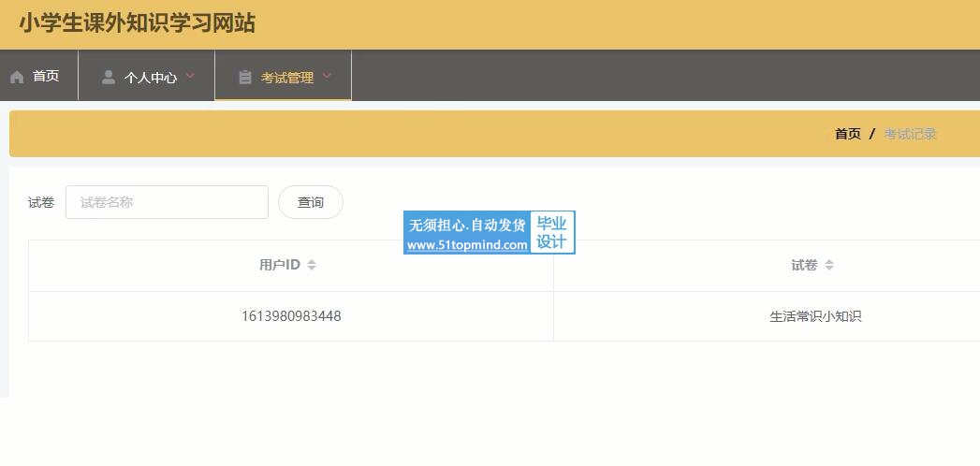The width and height of the screenshot is (980, 466).
Task: Expand the 考试管理 dropdown chevron
Action: [327, 76]
